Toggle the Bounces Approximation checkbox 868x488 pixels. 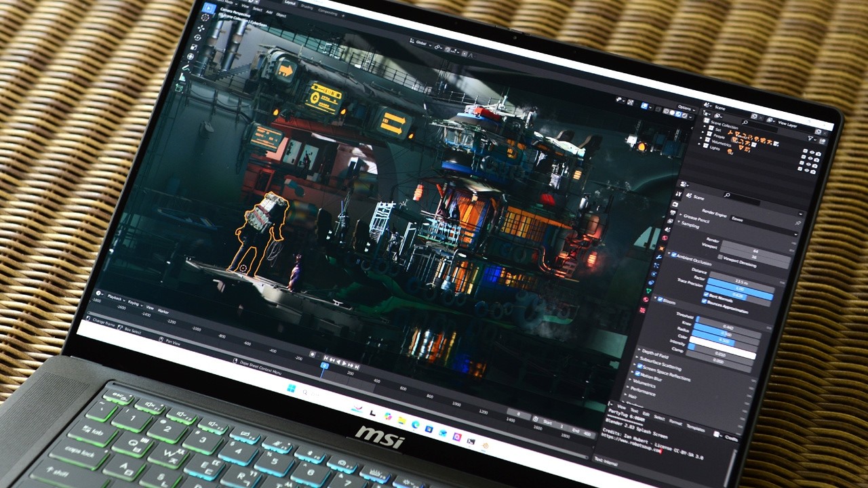(704, 302)
